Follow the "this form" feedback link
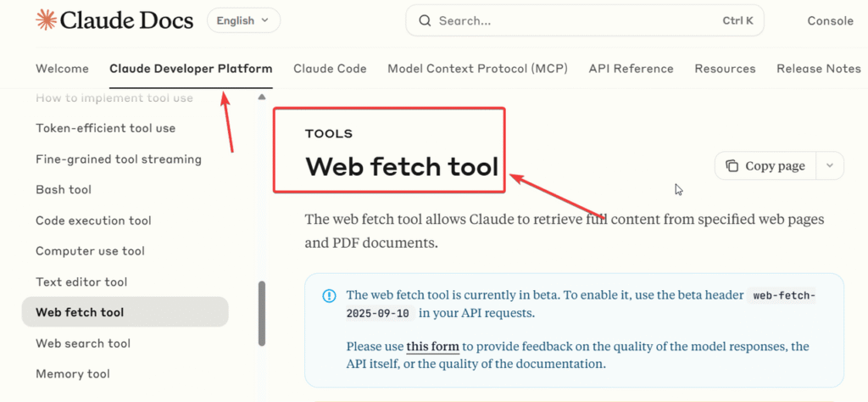This screenshot has width=868, height=402. 432,346
